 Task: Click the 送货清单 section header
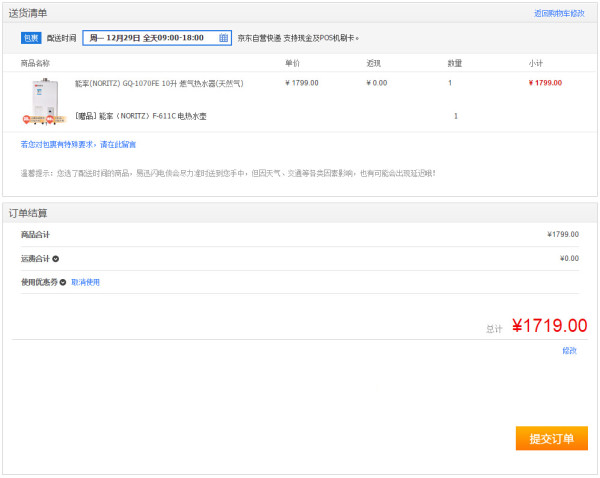[x=28, y=13]
